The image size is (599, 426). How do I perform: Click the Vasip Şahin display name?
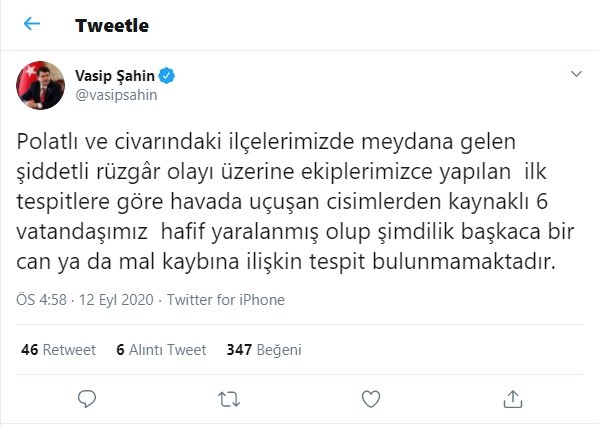coord(115,76)
